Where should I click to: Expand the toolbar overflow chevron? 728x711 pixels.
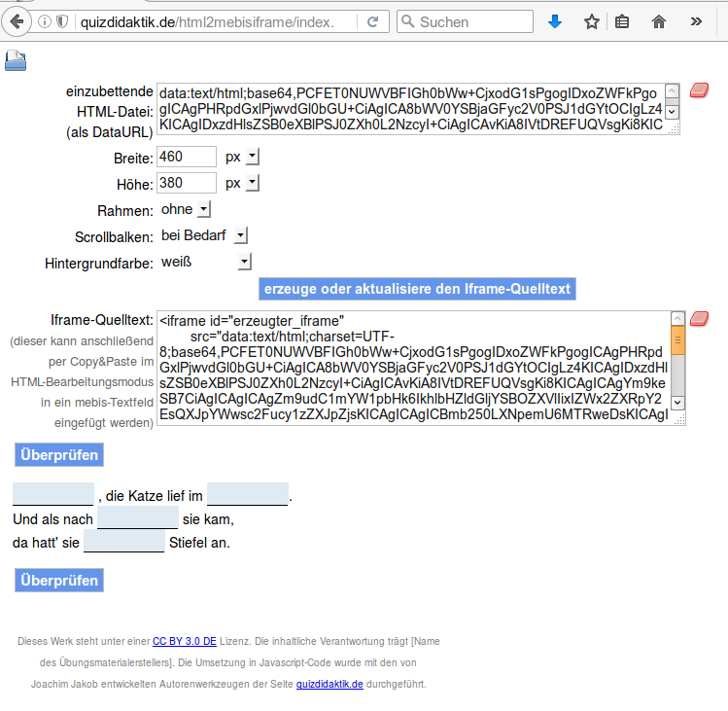[696, 21]
